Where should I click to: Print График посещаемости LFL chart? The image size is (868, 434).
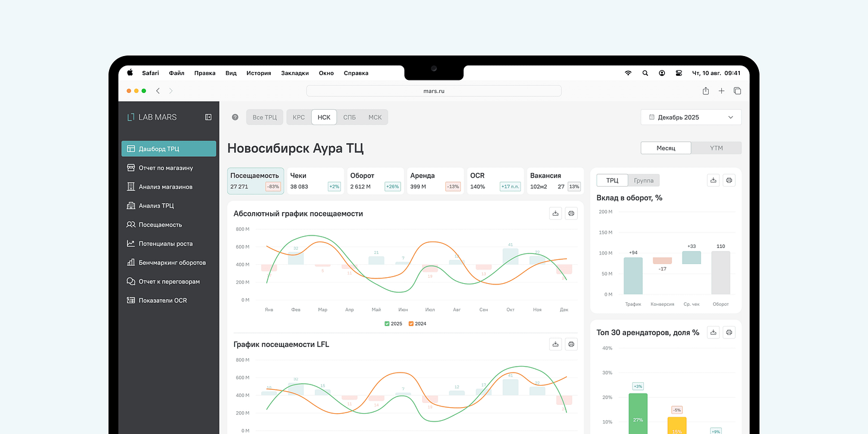coord(571,344)
